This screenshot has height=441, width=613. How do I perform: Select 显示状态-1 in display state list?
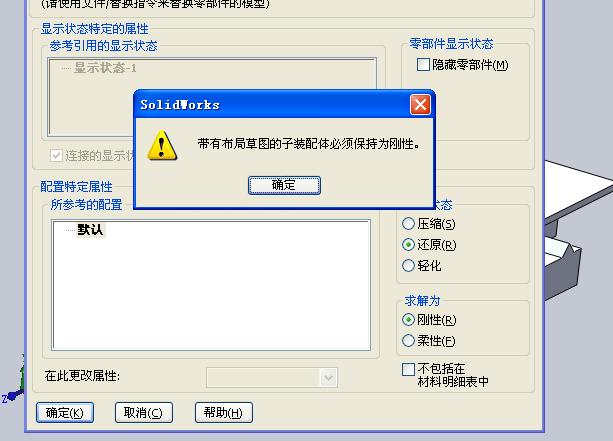[x=105, y=68]
